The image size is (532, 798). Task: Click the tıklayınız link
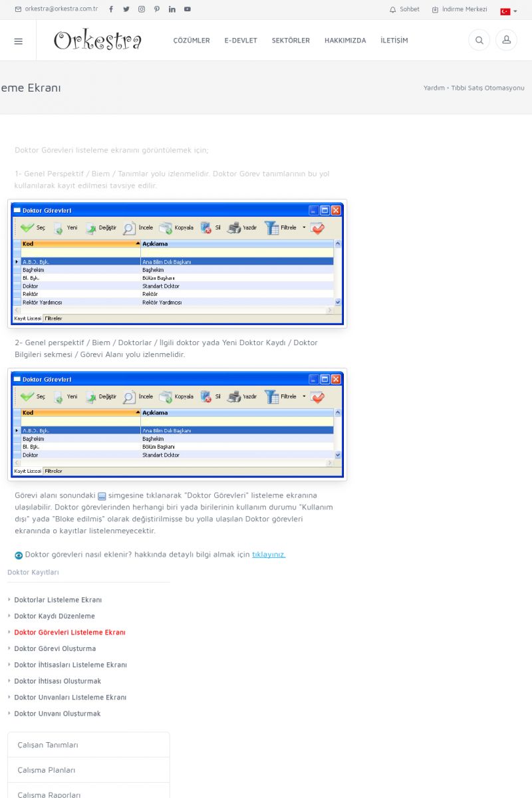(x=269, y=555)
